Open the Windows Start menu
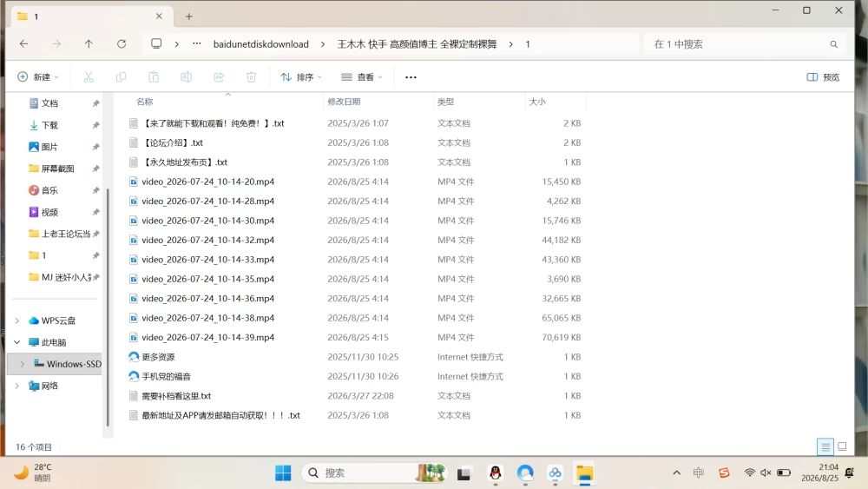This screenshot has height=489, width=868. (283, 473)
